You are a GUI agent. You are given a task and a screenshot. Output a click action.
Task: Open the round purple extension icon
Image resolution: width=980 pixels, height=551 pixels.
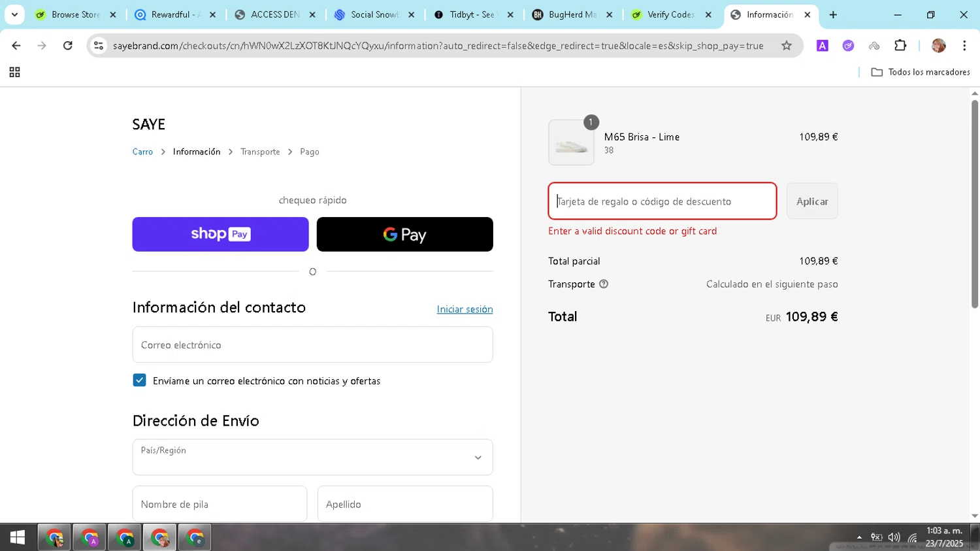coord(848,46)
